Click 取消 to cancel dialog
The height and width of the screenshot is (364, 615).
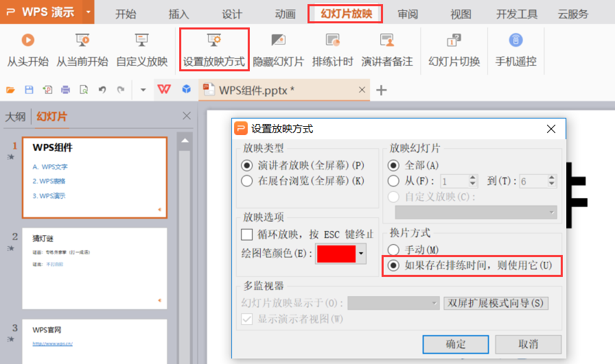tap(528, 344)
